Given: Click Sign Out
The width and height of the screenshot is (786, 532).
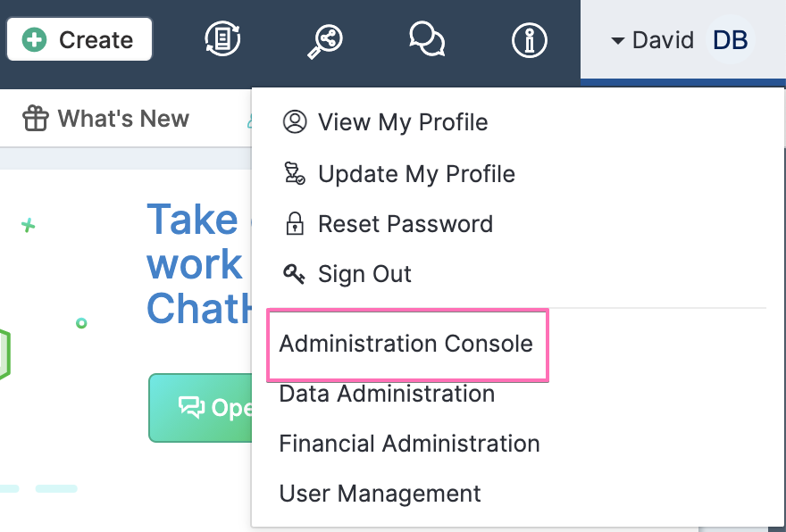Looking at the screenshot, I should [x=364, y=274].
